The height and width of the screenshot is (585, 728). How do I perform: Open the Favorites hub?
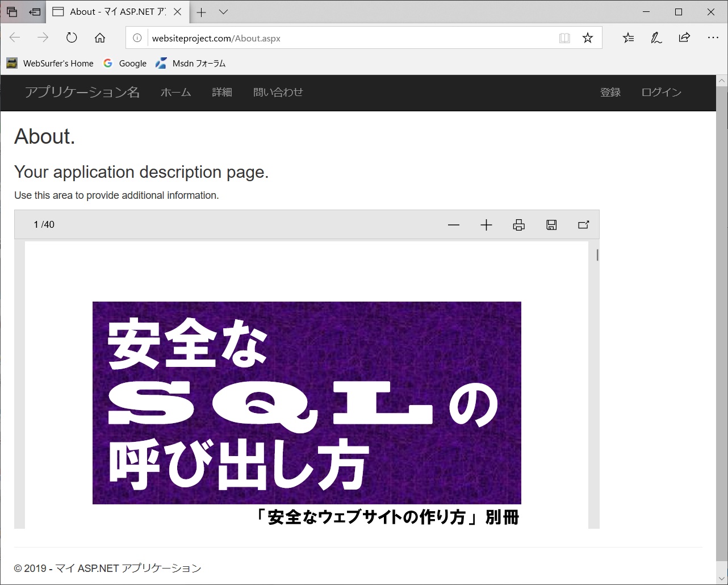(628, 38)
